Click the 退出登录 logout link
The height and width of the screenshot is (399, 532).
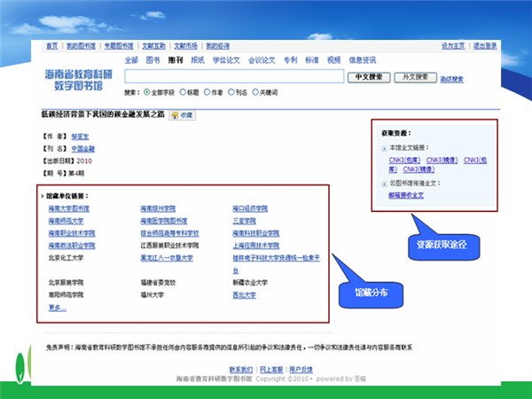pos(485,46)
